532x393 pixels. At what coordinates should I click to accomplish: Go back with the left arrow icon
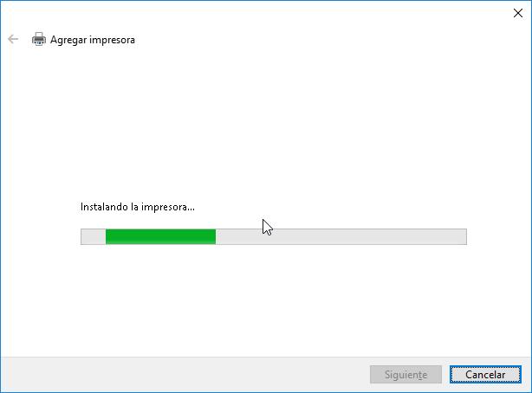coord(13,39)
